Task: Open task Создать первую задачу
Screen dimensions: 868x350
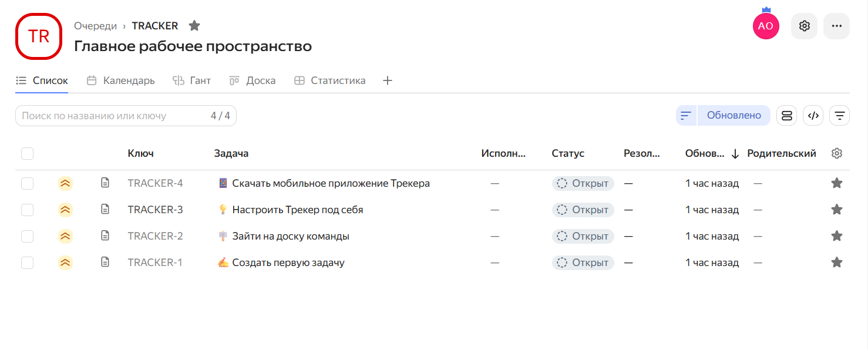Action: pos(288,262)
